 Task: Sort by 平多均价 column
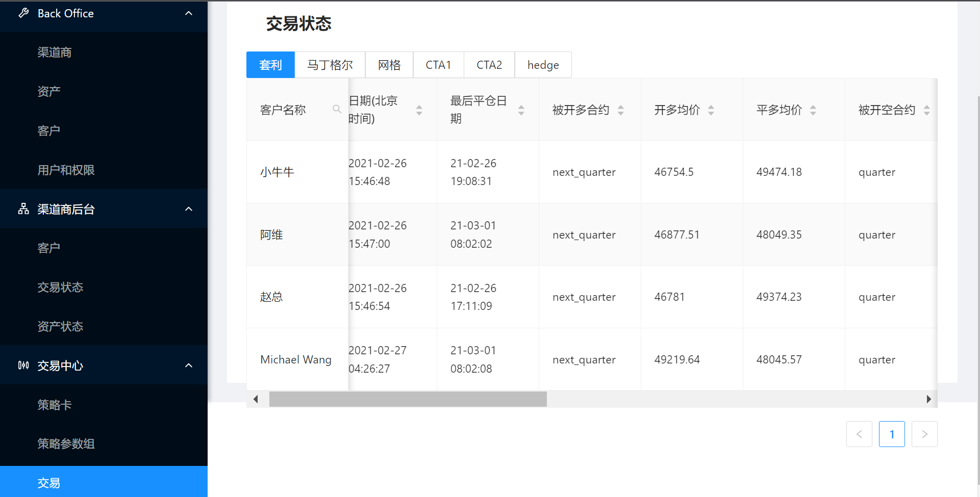click(813, 110)
